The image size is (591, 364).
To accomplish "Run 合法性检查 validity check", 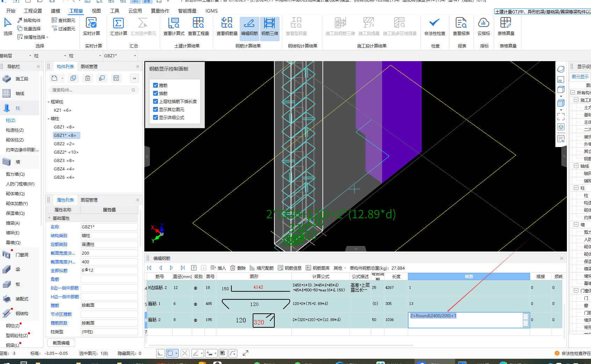I will (434, 27).
